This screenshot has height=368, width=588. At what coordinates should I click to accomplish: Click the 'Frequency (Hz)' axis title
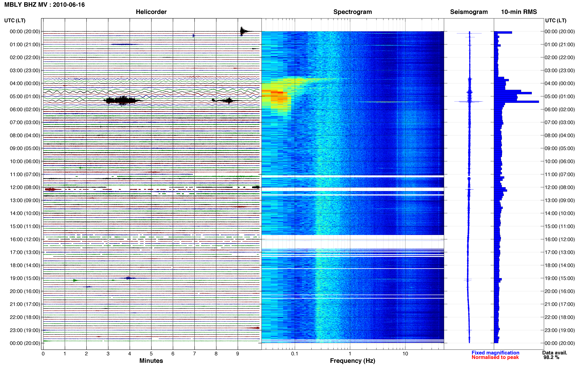coord(352,361)
